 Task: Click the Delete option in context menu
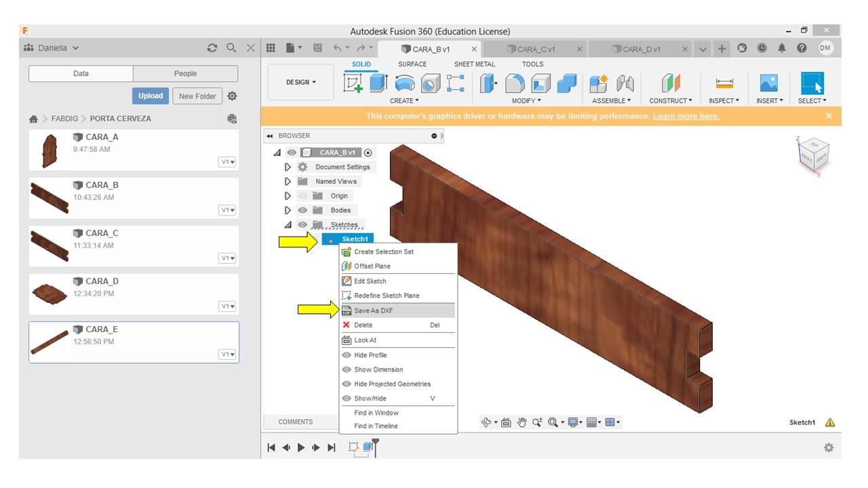click(x=397, y=325)
